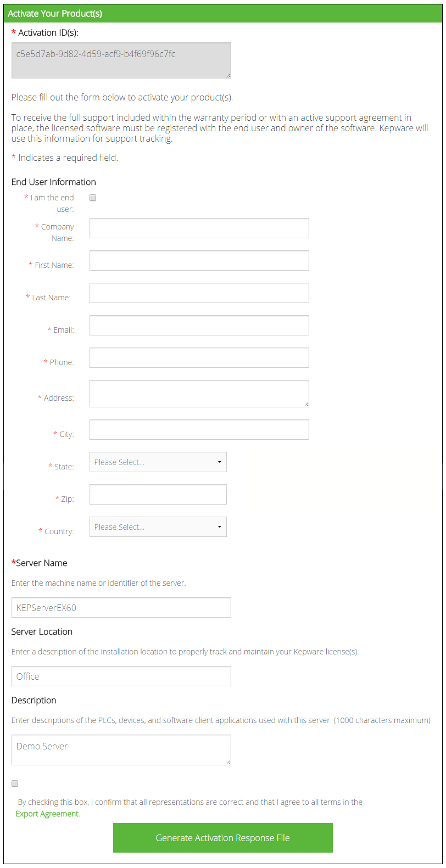The height and width of the screenshot is (868, 446).
Task: Click the Description box resize grip
Action: point(228,762)
